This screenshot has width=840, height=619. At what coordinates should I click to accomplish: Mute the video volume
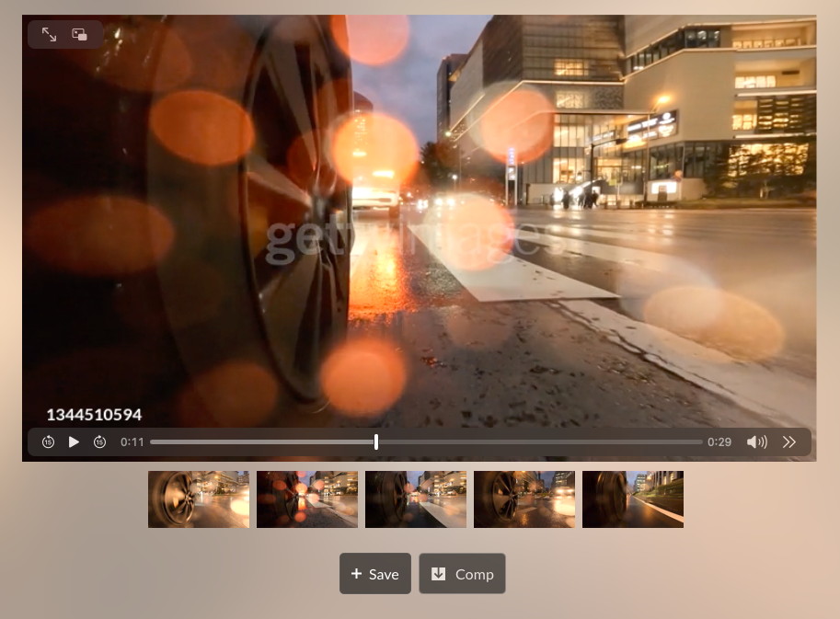756,442
